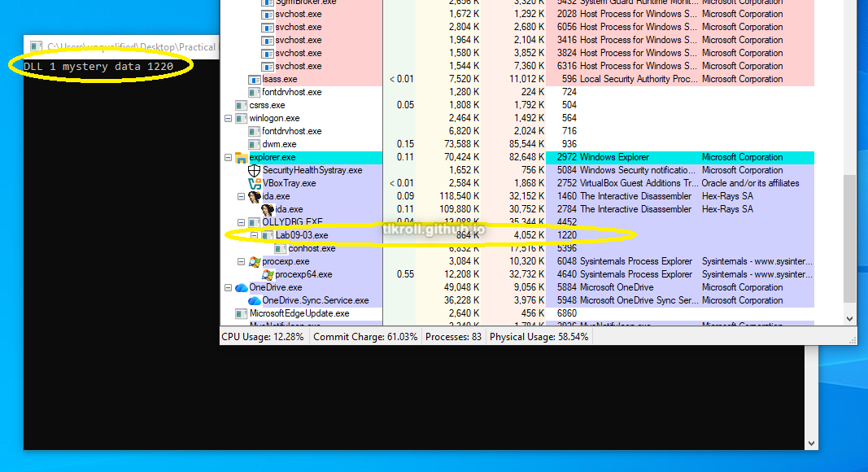Collapse the OneDrive.exe process node
The height and width of the screenshot is (472, 868).
tap(229, 287)
